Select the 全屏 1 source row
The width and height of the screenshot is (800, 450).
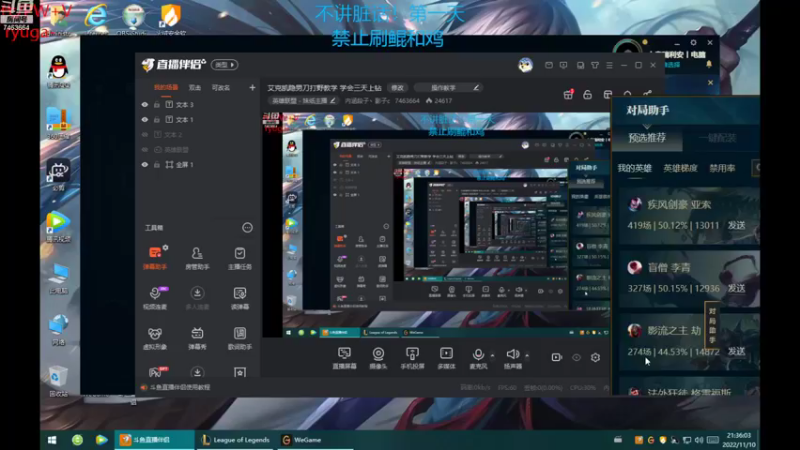[x=197, y=165]
